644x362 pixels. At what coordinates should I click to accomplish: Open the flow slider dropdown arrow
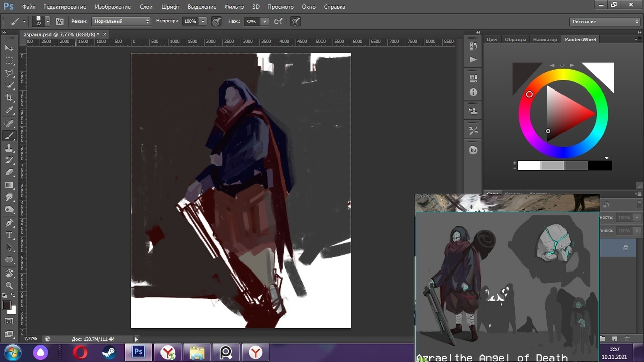264,21
